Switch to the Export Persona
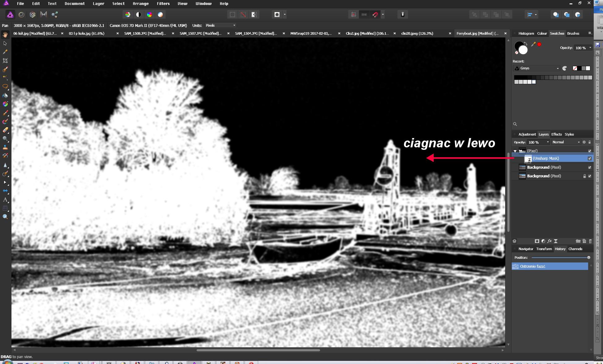 click(x=55, y=15)
